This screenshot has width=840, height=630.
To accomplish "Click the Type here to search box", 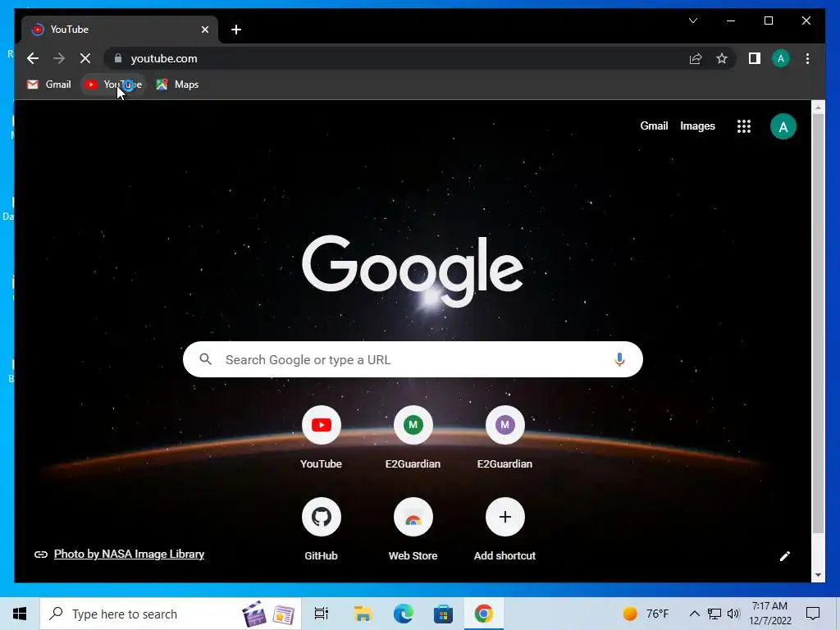I will coord(171,614).
